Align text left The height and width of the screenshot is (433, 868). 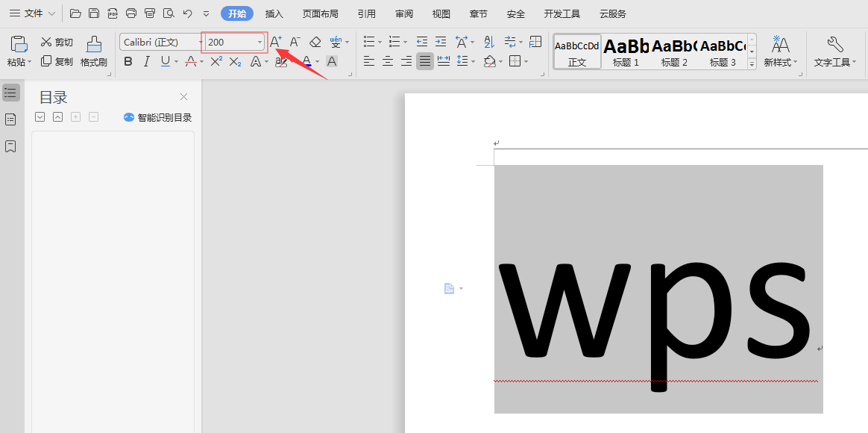coord(368,61)
